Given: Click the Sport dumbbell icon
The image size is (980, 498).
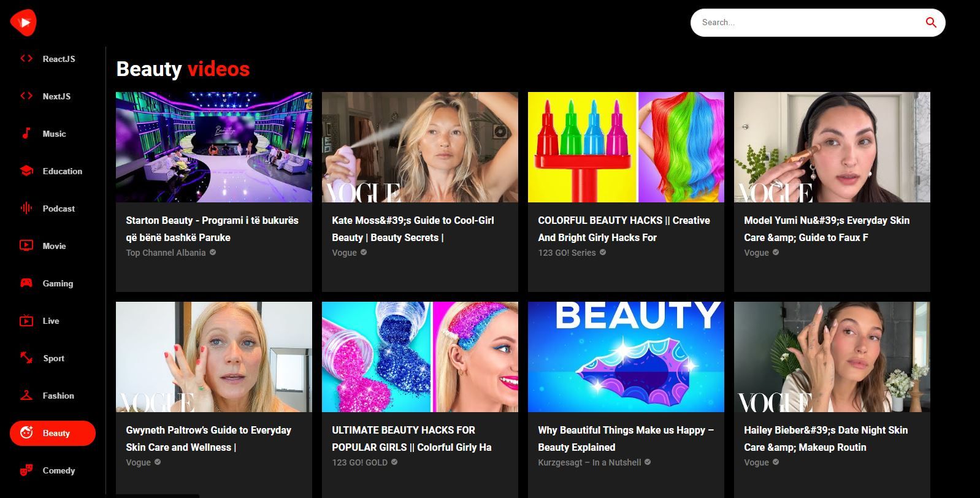Looking at the screenshot, I should 26,358.
